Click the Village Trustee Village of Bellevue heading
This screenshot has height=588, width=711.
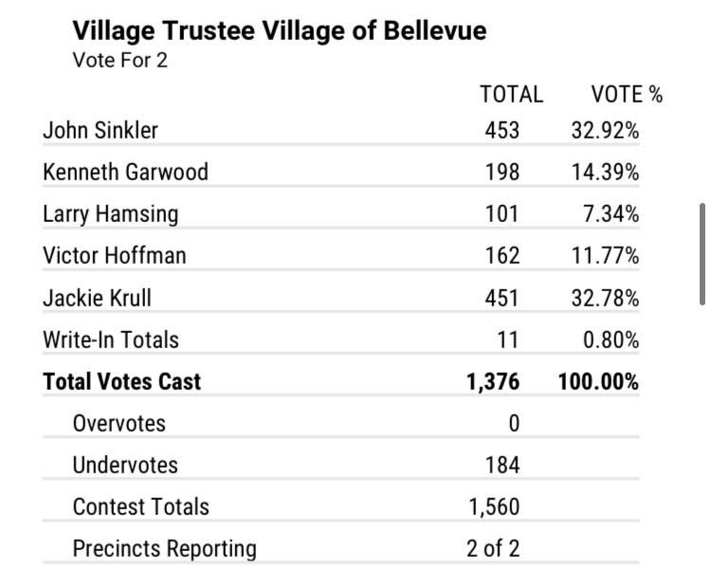coord(280,31)
